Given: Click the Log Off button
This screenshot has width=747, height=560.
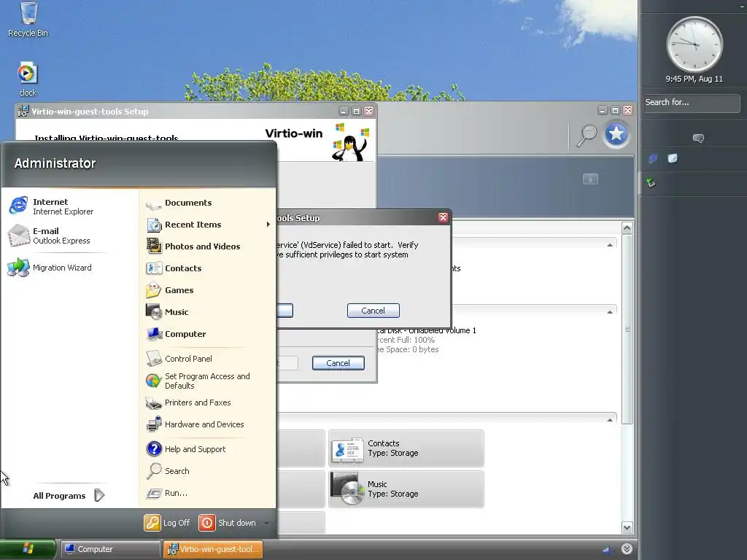Looking at the screenshot, I should pos(167,523).
